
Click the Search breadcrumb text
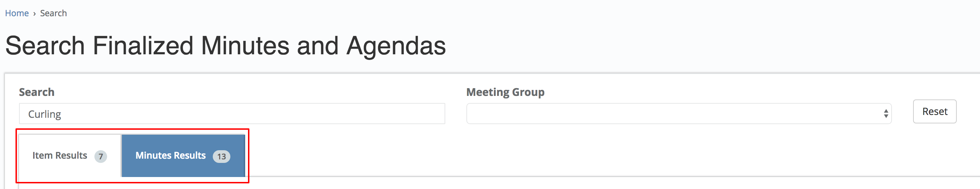click(53, 13)
